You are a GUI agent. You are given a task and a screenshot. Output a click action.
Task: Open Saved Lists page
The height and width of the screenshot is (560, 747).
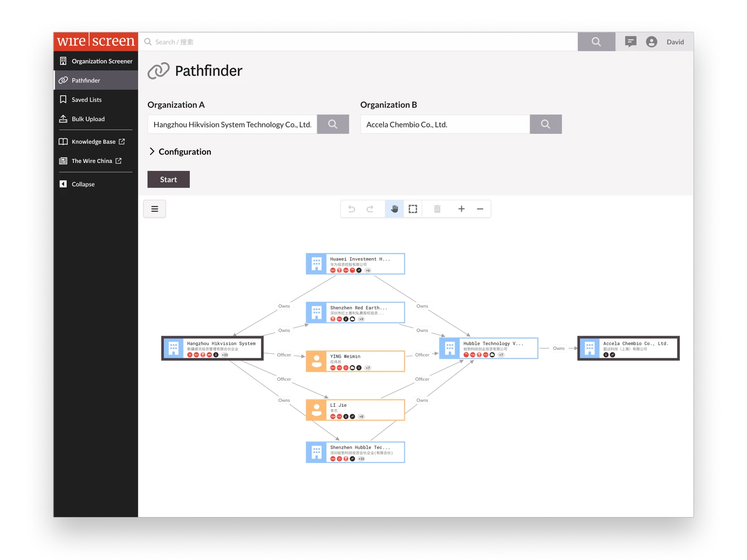(x=96, y=99)
